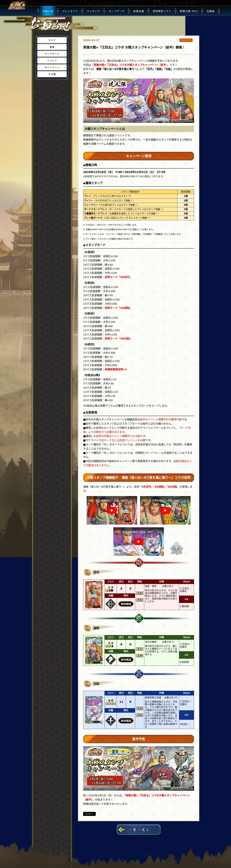Click the 英傑大戦 logo in the header

coord(17,5)
